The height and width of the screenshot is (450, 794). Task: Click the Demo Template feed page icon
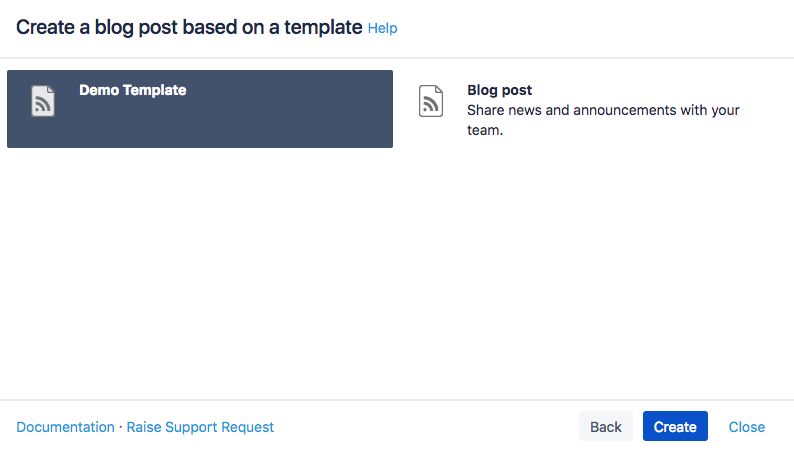(x=43, y=101)
